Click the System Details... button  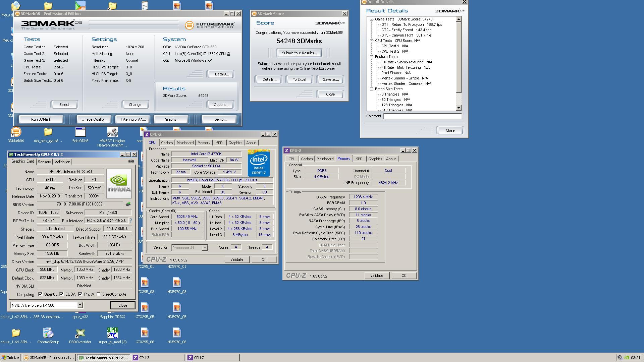click(221, 74)
